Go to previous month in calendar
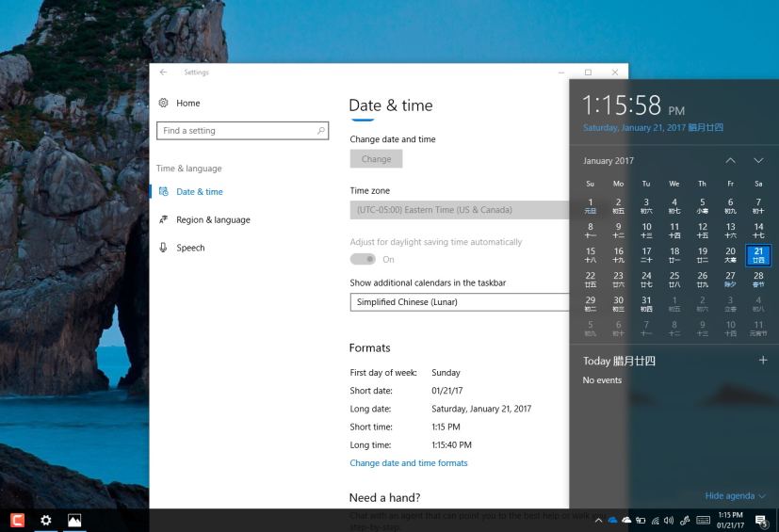The width and height of the screenshot is (779, 532). (x=730, y=160)
